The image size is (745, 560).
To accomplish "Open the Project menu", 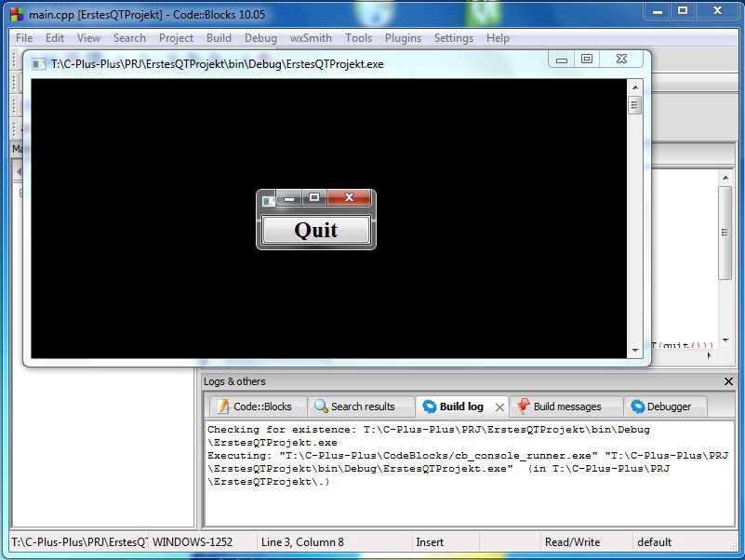I will click(176, 38).
